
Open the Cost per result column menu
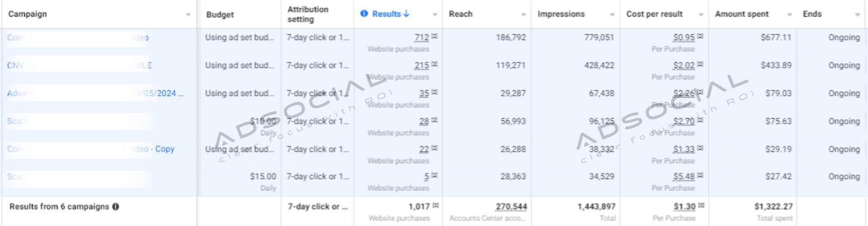(x=701, y=15)
